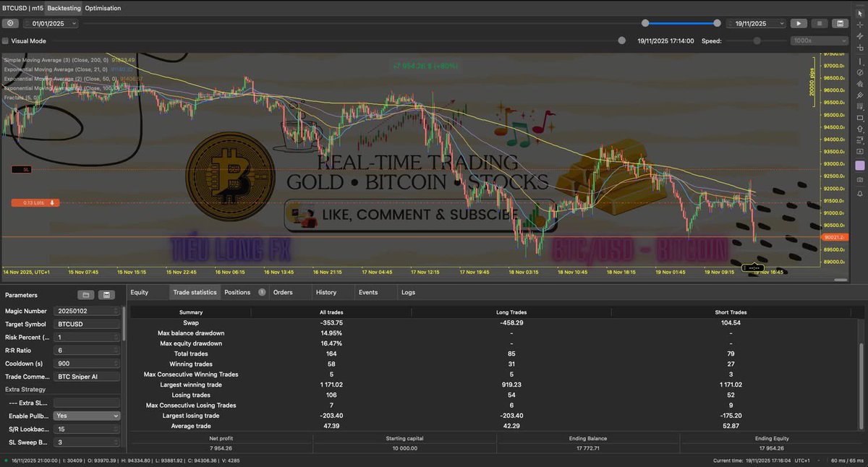Switch to the Optimisation tab
This screenshot has height=467, width=868.
pos(103,8)
